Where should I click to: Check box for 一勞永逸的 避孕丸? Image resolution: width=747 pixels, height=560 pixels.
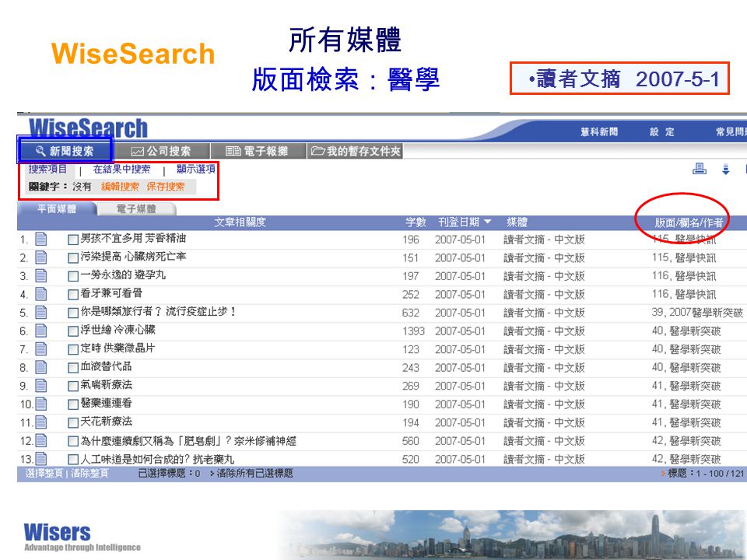coord(73,276)
